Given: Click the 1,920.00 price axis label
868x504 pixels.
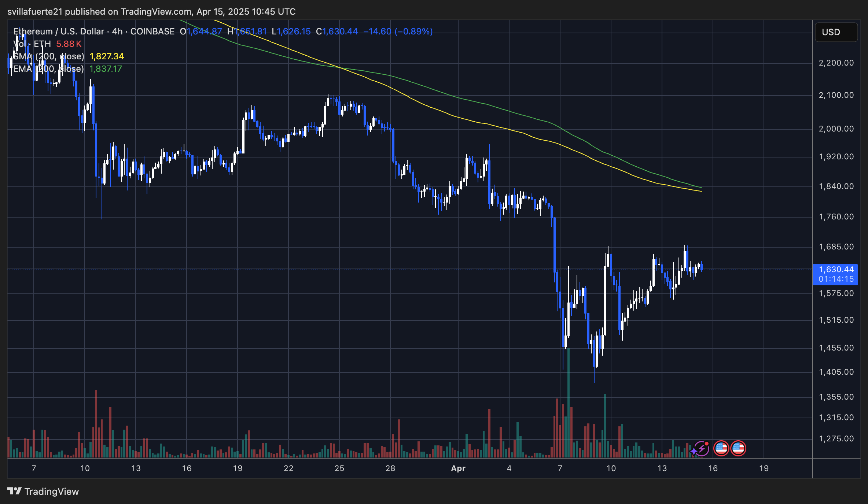Looking at the screenshot, I should coord(836,157).
